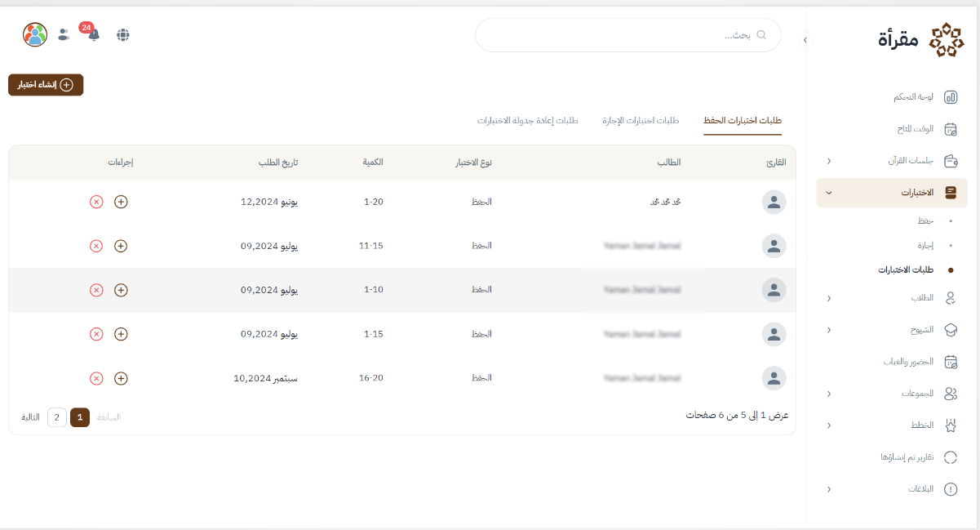Click the red X icon in the 11-15 row
Image resolution: width=980 pixels, height=530 pixels.
point(96,246)
